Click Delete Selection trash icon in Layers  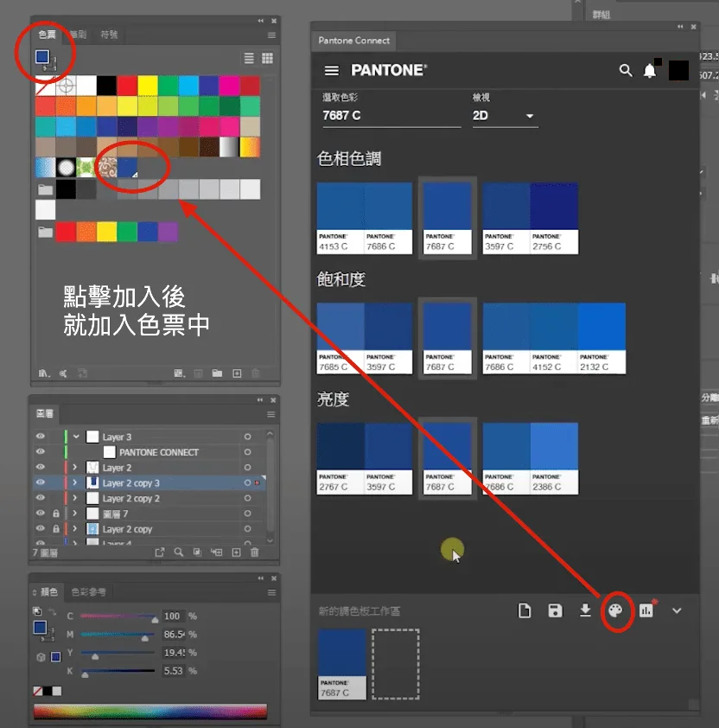[x=254, y=552]
